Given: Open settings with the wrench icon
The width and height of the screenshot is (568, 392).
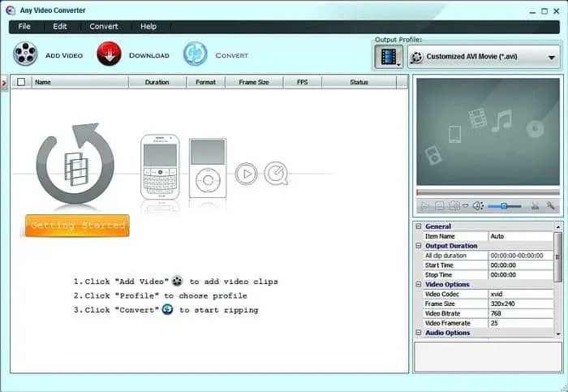Looking at the screenshot, I should coord(551,207).
